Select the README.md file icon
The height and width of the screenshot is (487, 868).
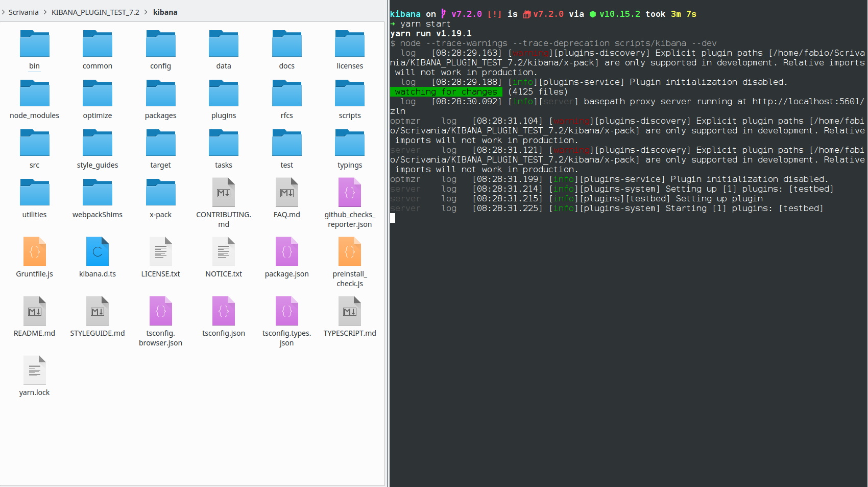pyautogui.click(x=34, y=311)
